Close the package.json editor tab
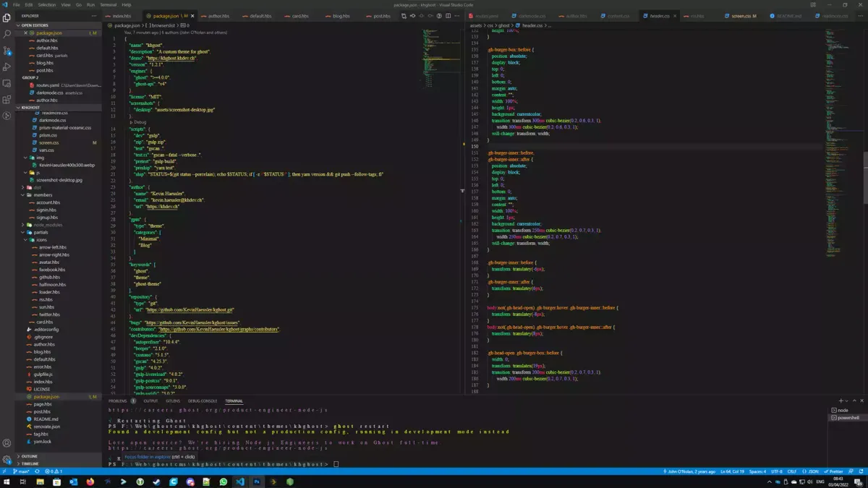The width and height of the screenshot is (868, 488). click(192, 16)
